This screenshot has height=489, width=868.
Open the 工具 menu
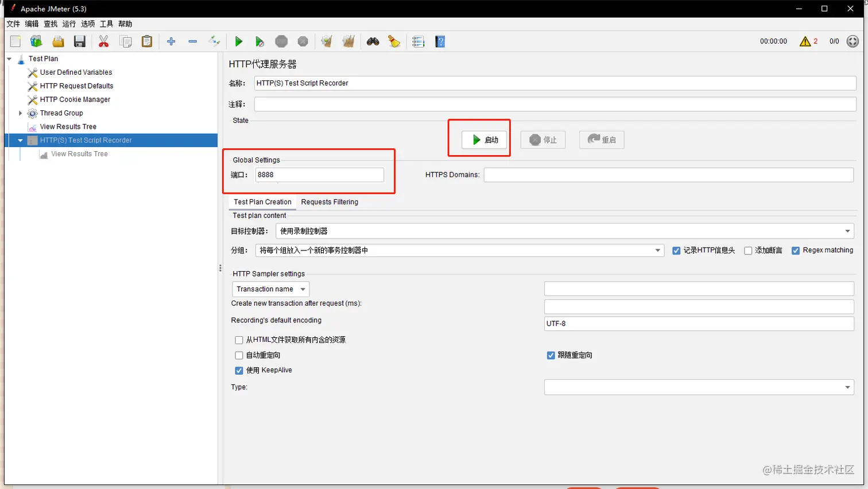(106, 24)
